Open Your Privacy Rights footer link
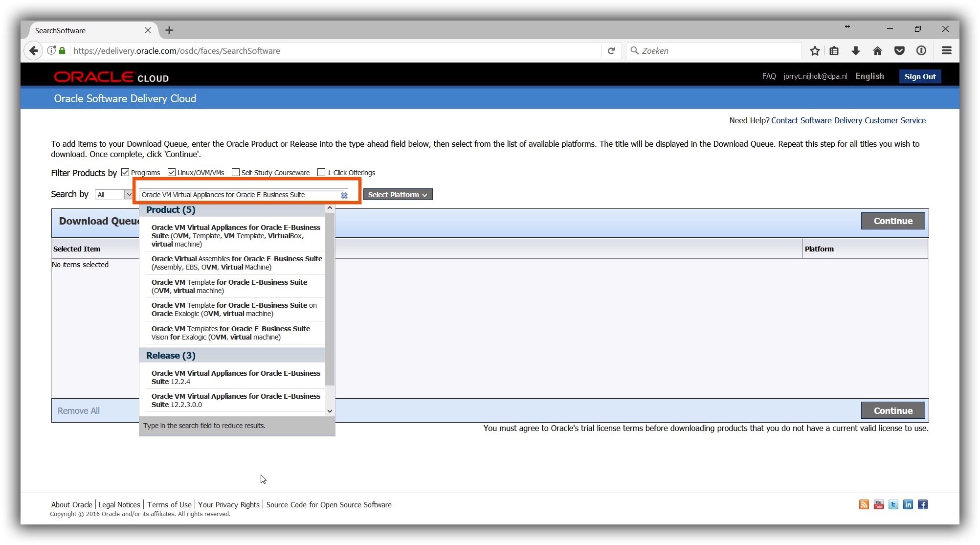The image size is (980, 545). 229,505
